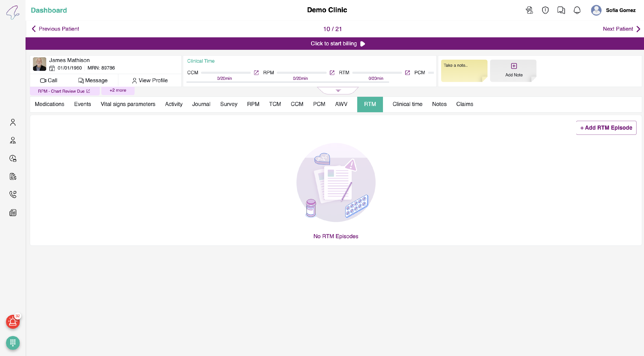Click the red alarm bell icon

12,322
